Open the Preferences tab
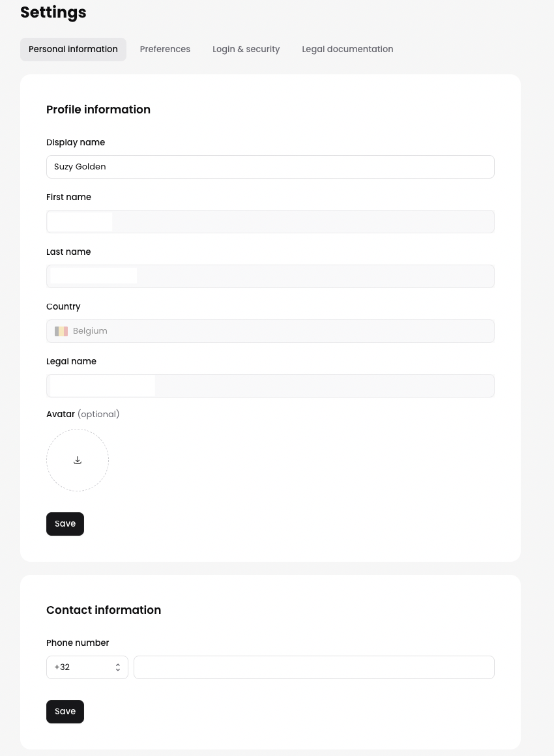Viewport: 554px width, 756px height. point(165,50)
